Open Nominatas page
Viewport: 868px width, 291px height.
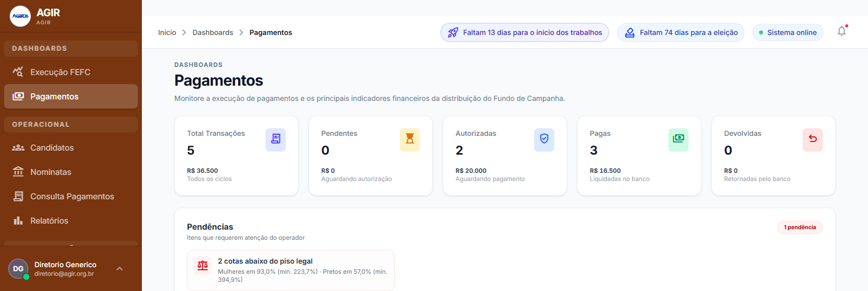(71, 172)
